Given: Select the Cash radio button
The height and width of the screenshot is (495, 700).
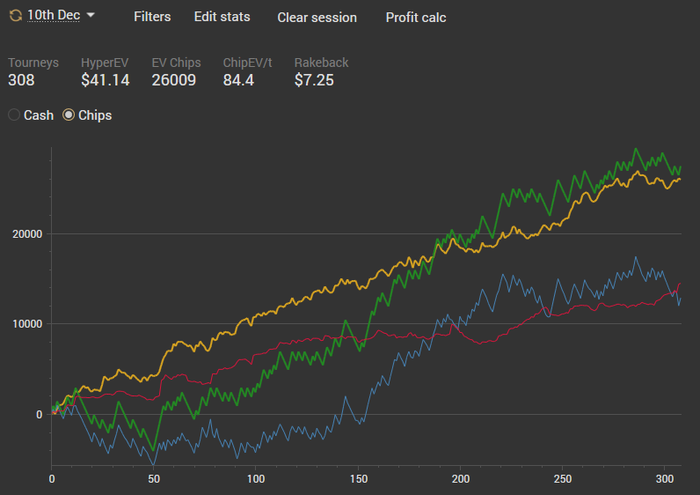Looking at the screenshot, I should [14, 115].
